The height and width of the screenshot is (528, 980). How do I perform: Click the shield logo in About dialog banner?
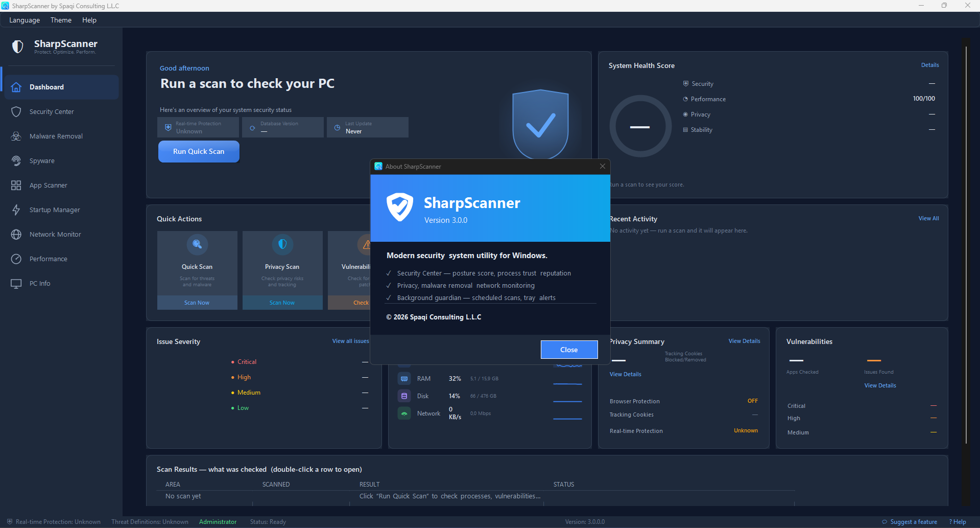click(399, 207)
